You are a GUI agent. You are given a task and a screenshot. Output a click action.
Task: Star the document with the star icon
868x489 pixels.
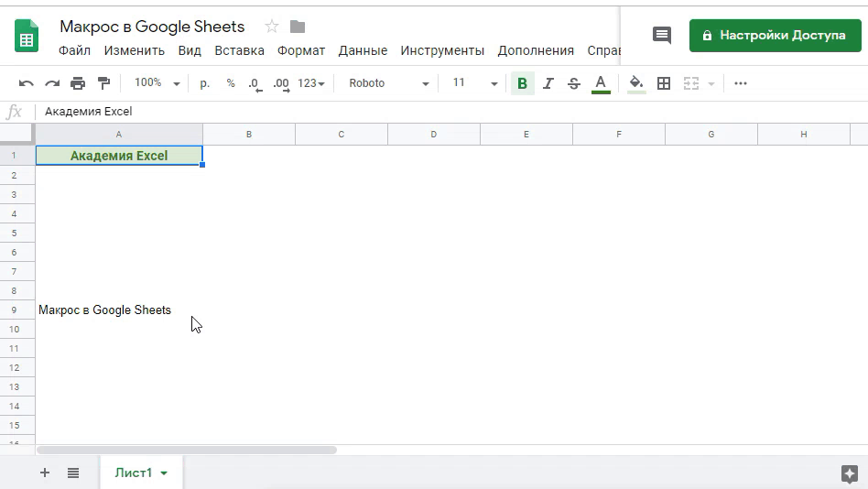point(271,27)
